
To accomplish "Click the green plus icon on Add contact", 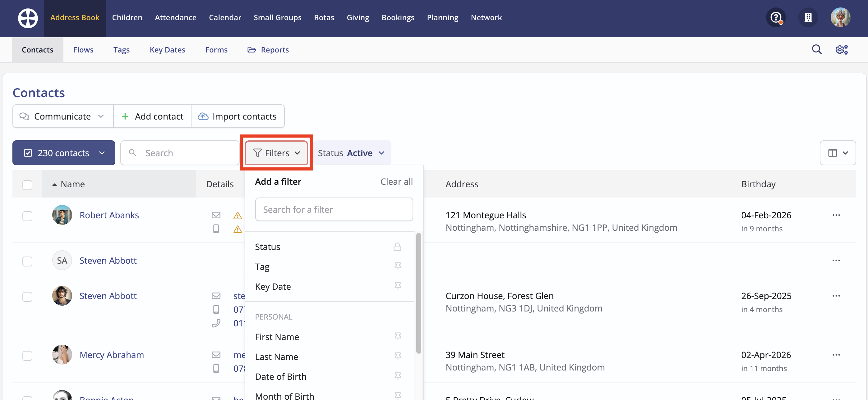I will click(125, 116).
